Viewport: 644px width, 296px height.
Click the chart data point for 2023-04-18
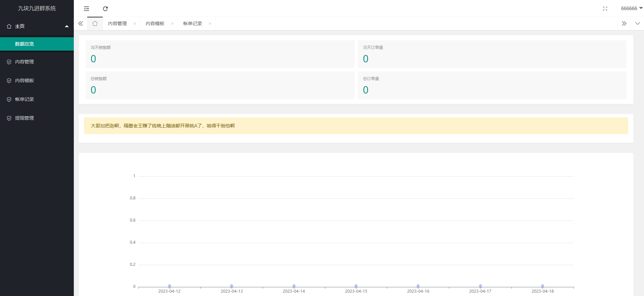542,287
